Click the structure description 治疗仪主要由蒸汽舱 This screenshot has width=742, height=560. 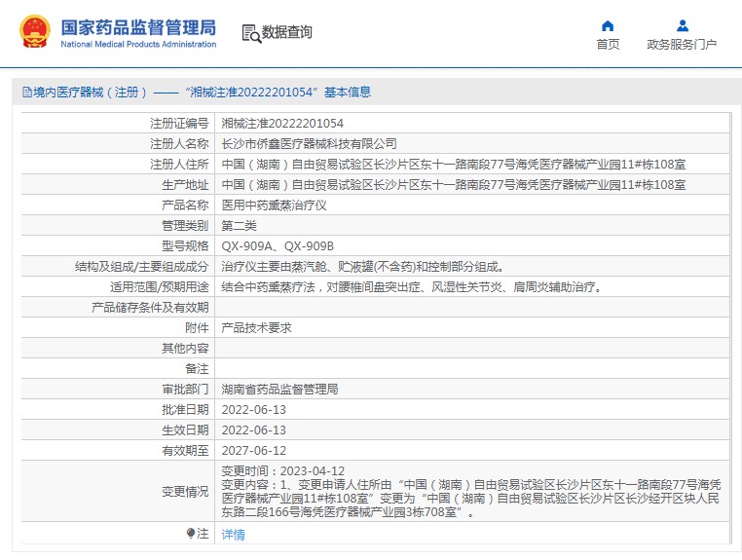click(x=362, y=267)
